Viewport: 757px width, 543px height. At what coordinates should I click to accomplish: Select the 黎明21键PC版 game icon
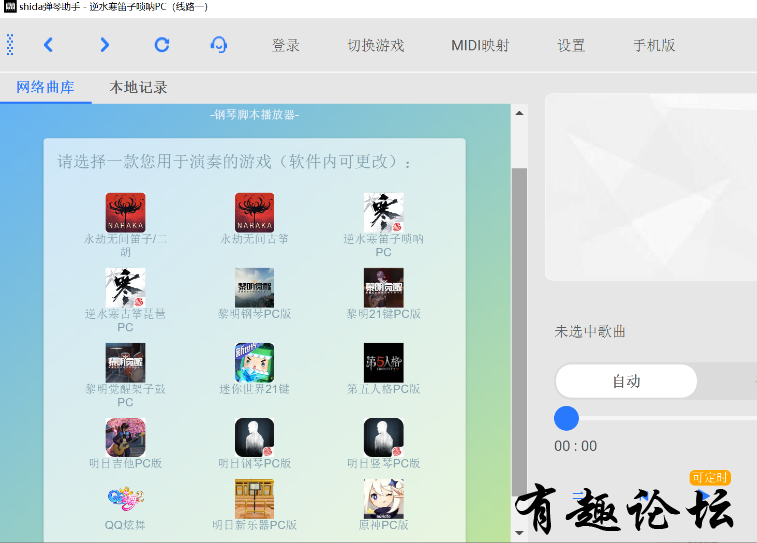tap(383, 288)
